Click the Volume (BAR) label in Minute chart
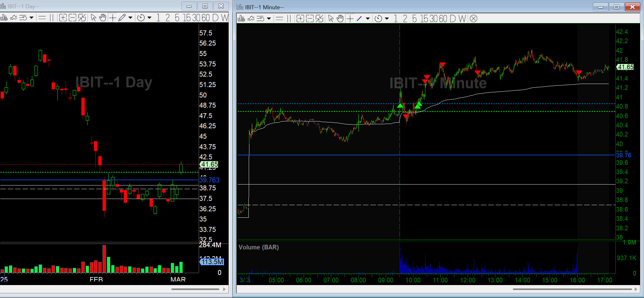644x298 pixels. coord(259,247)
